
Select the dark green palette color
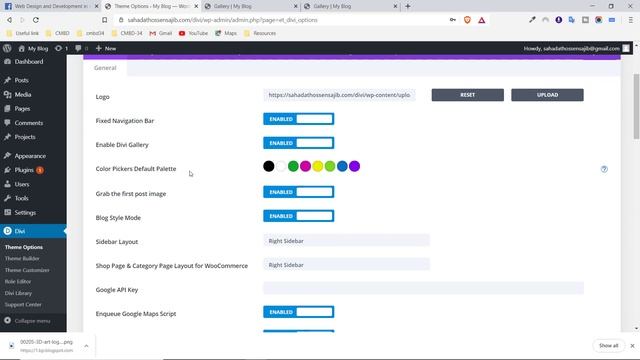click(293, 166)
